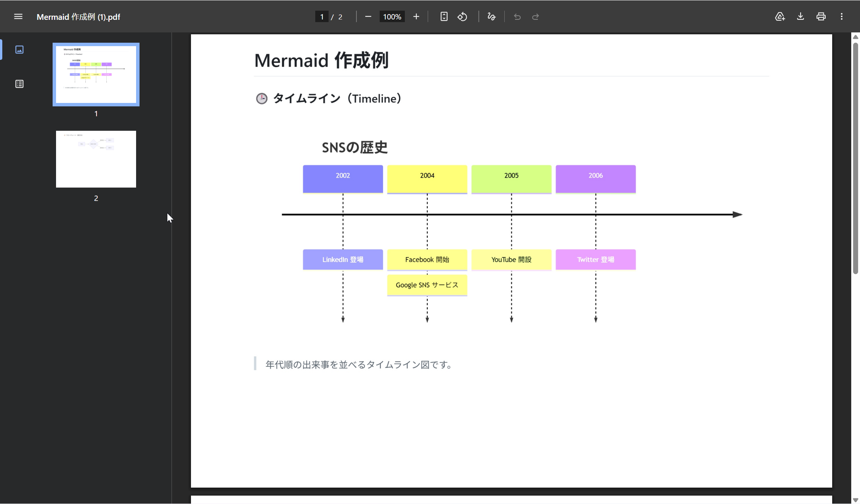Switch to thumbnails view in sidebar
This screenshot has width=860, height=504.
pyautogui.click(x=19, y=50)
